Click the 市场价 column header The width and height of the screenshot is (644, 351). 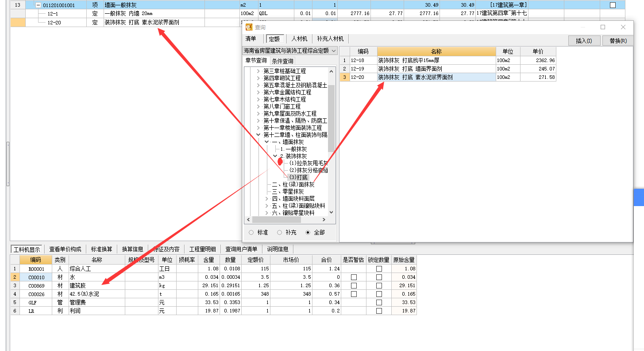click(291, 260)
